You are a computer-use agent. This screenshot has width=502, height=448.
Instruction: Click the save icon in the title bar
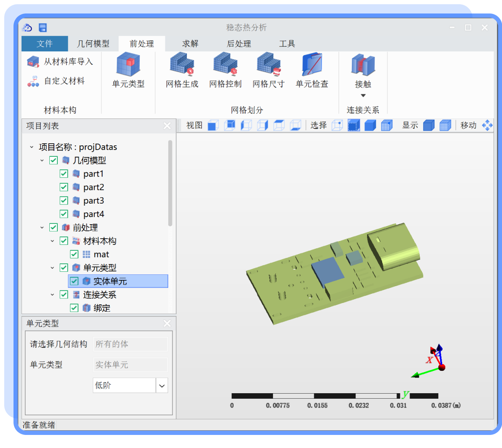click(43, 28)
